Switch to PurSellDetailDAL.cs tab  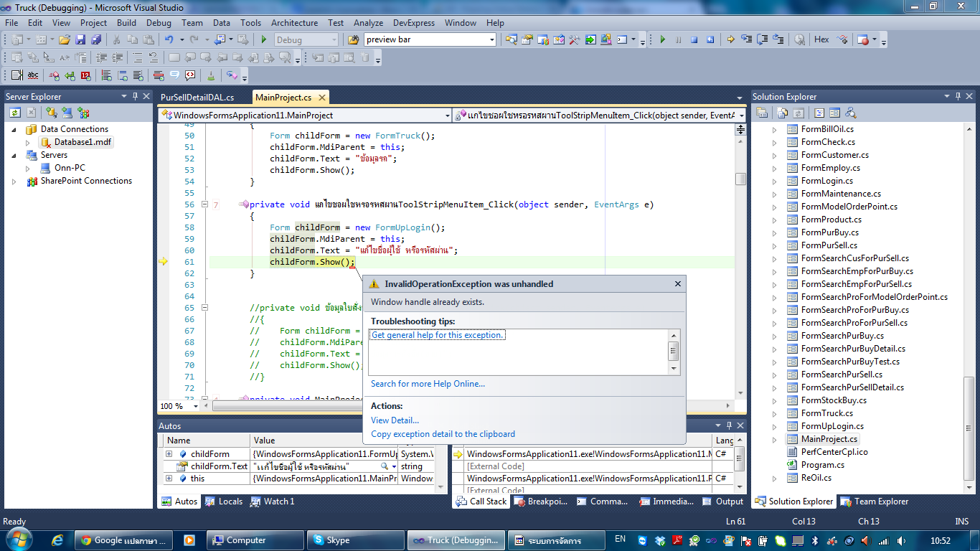coord(197,97)
